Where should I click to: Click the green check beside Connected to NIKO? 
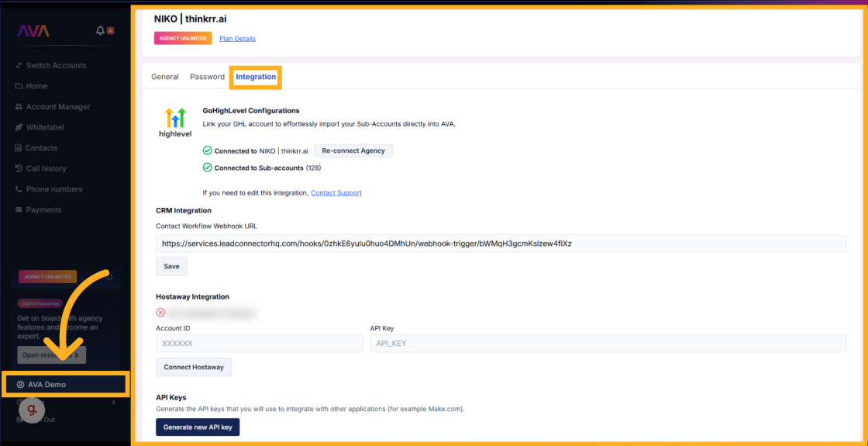(208, 150)
